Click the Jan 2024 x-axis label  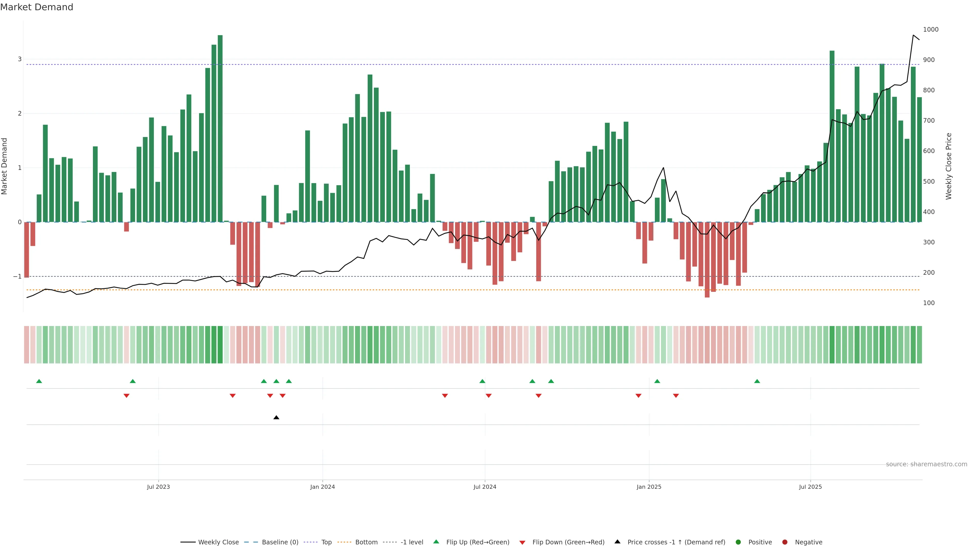point(322,487)
